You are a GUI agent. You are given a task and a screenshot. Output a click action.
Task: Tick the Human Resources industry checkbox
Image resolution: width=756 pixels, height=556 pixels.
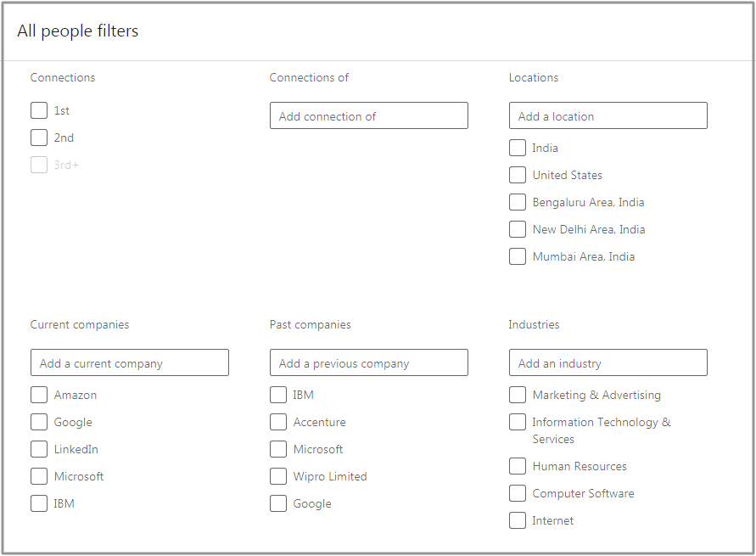(518, 466)
